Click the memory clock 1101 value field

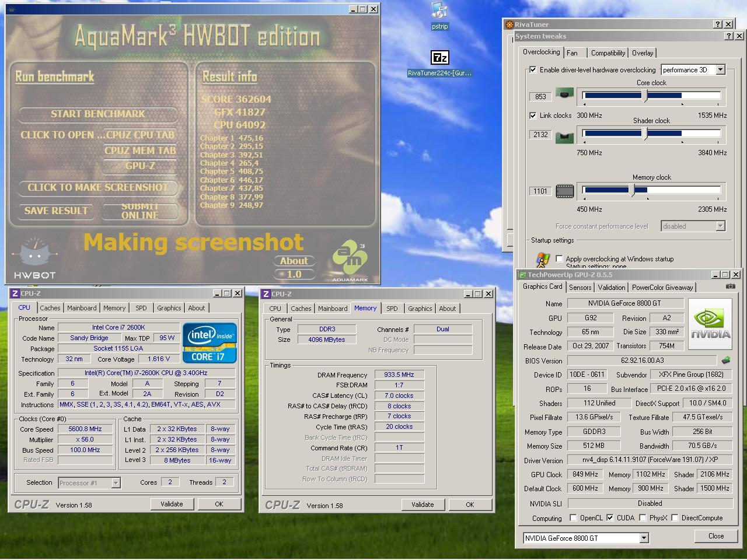coord(540,191)
